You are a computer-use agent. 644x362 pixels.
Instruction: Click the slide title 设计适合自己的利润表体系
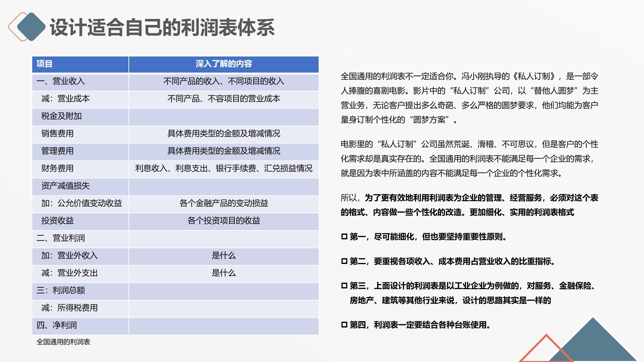click(162, 27)
